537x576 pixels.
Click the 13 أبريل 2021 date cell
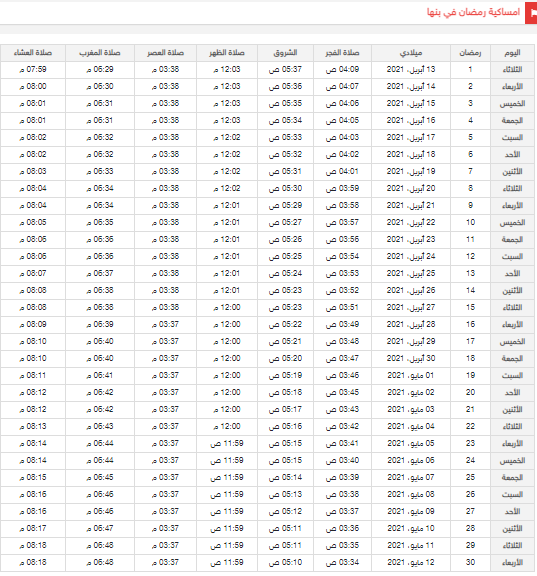tap(411, 69)
